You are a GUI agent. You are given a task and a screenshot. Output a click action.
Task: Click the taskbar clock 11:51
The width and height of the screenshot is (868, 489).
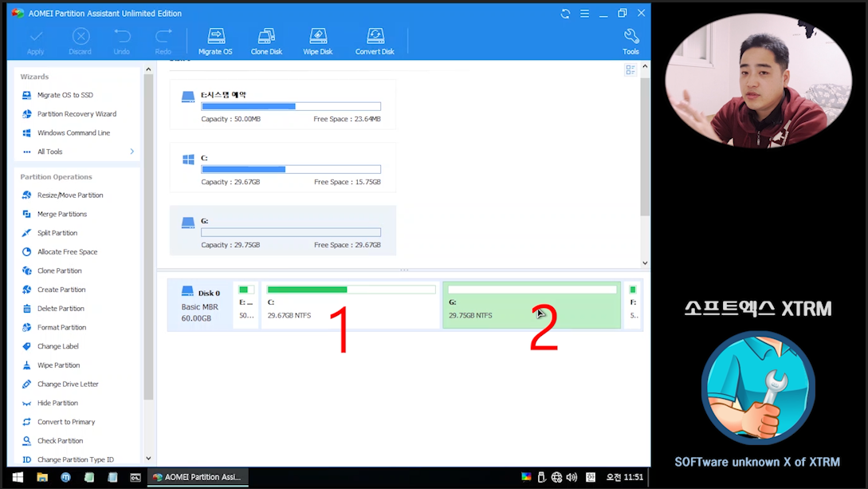pos(624,477)
